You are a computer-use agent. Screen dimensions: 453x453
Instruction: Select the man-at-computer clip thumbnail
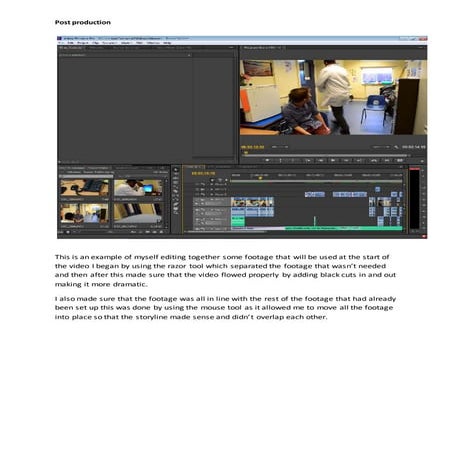point(138,187)
